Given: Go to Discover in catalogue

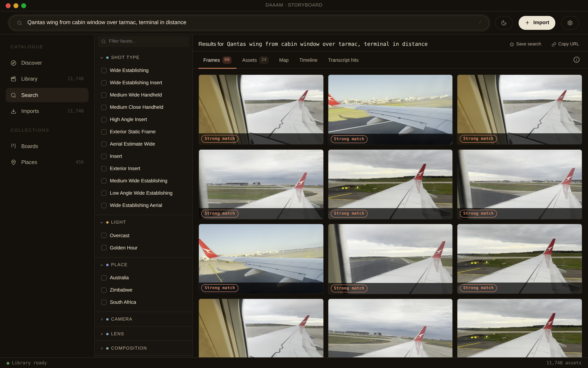Looking at the screenshot, I should tap(47, 63).
